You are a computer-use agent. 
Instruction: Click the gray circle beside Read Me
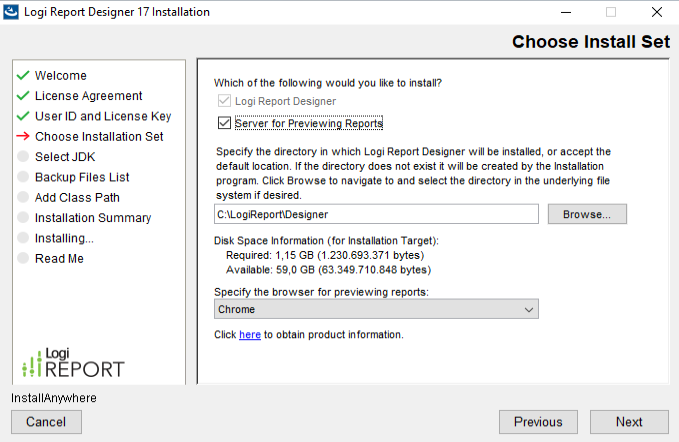pyautogui.click(x=22, y=259)
